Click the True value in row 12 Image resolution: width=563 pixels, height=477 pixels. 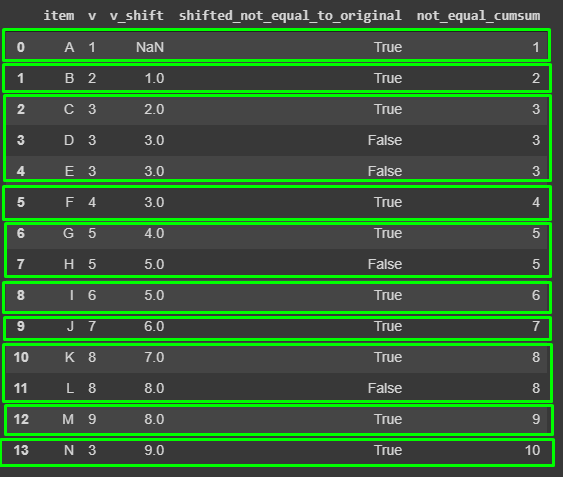tap(388, 419)
